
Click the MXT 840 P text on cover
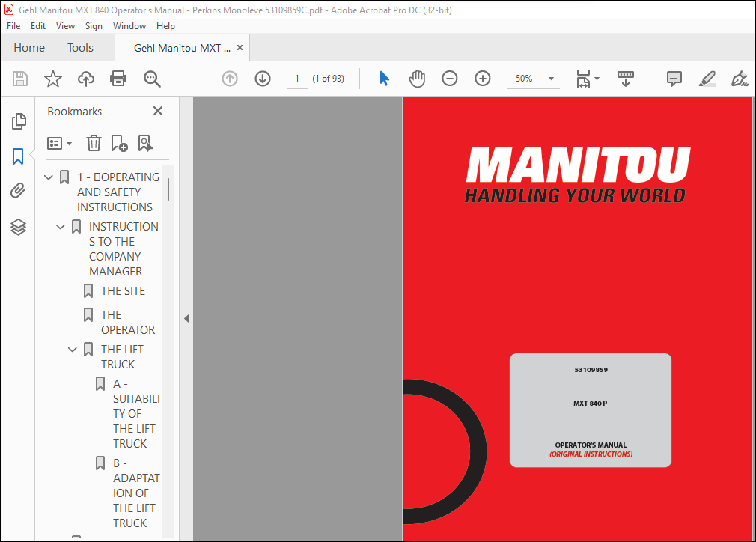[590, 403]
